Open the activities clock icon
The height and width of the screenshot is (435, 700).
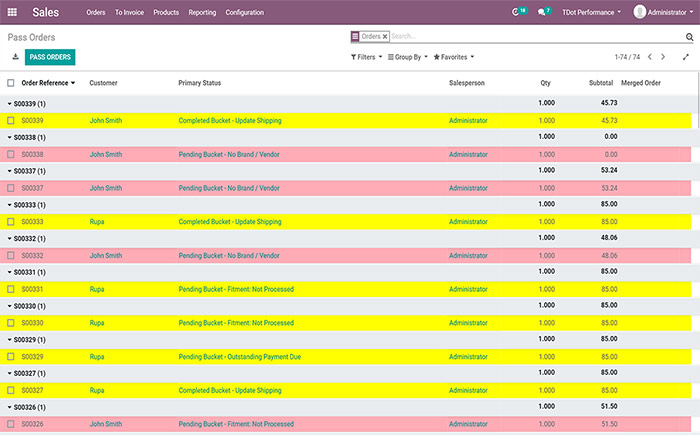[515, 12]
